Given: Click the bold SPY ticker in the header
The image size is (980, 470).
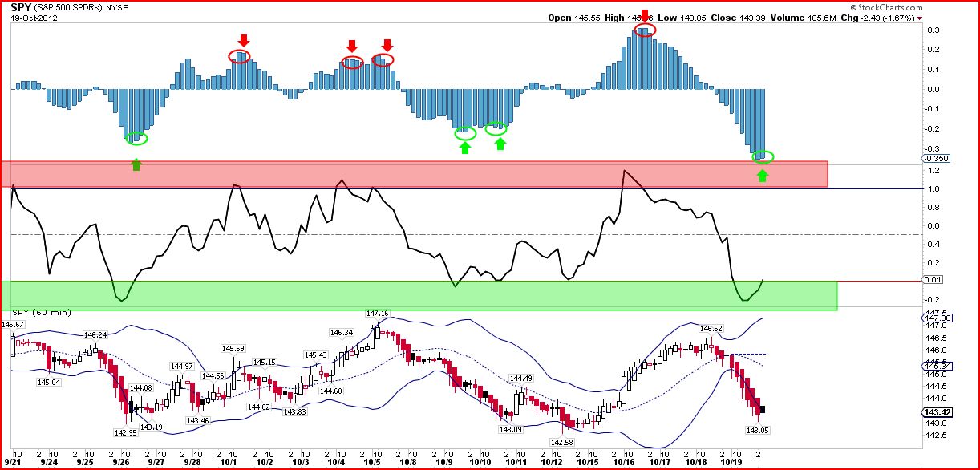Looking at the screenshot, I should coord(22,7).
